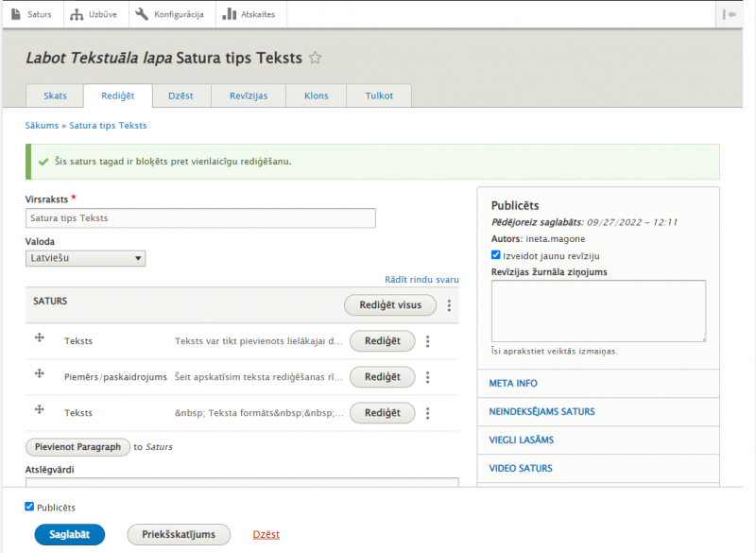This screenshot has width=756, height=553.
Task: Switch to the Dzēst tab
Action: [x=180, y=95]
